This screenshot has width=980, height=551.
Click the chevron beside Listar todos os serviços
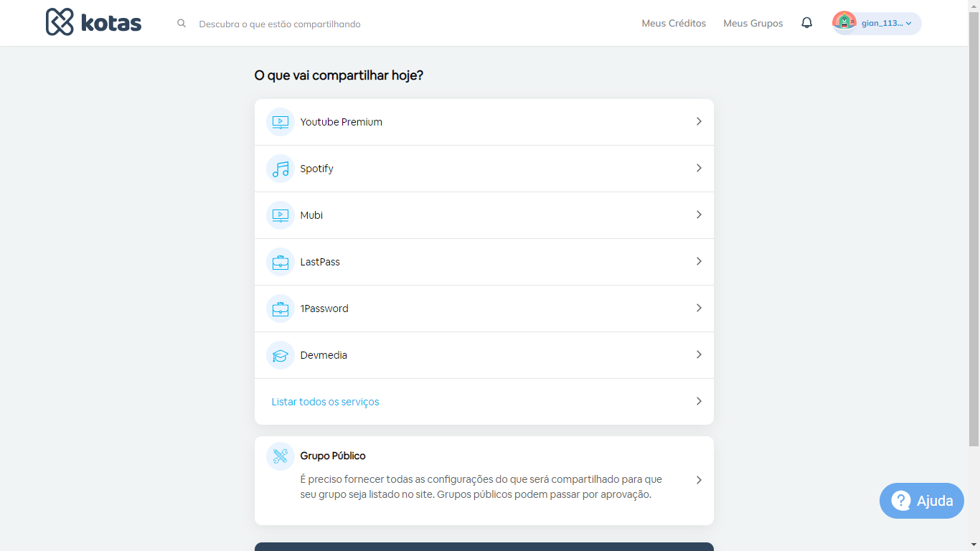(699, 401)
